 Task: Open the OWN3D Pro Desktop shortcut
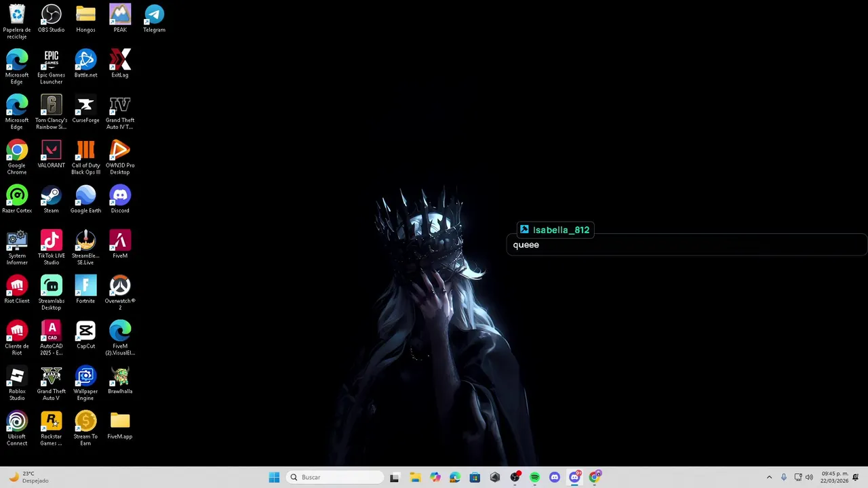pos(120,157)
